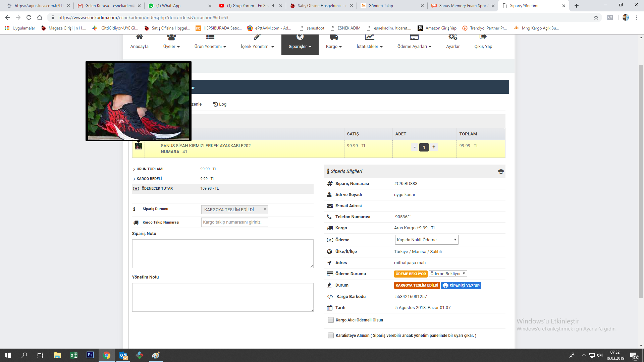The image size is (644, 362).
Task: Open Trendyol Partner bookmark
Action: 485,28
